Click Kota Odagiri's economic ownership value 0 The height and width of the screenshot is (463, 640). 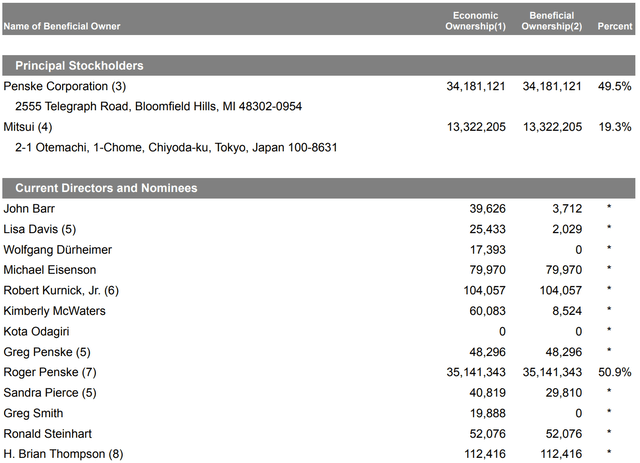[502, 331]
